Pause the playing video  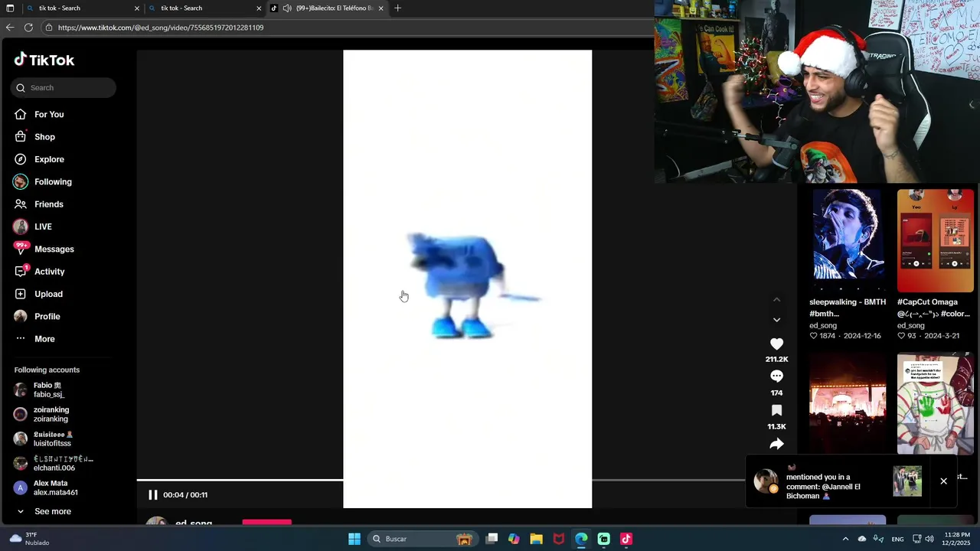pos(152,495)
